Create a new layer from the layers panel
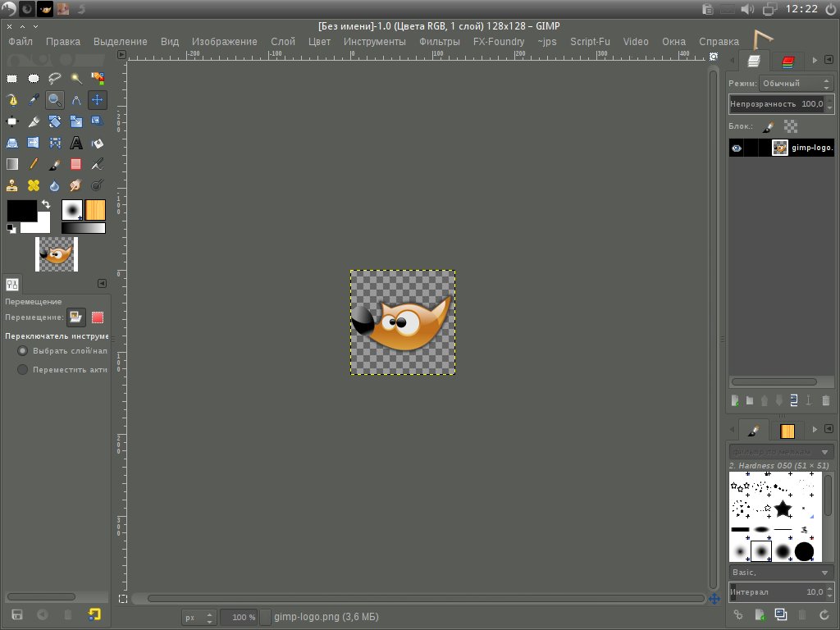The height and width of the screenshot is (630, 840). [736, 400]
